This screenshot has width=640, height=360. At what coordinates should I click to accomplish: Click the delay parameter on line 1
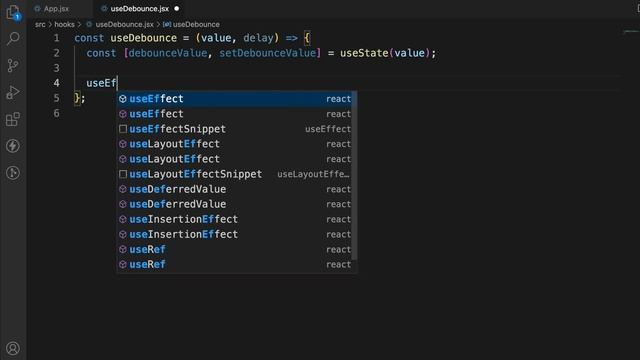[x=258, y=38]
